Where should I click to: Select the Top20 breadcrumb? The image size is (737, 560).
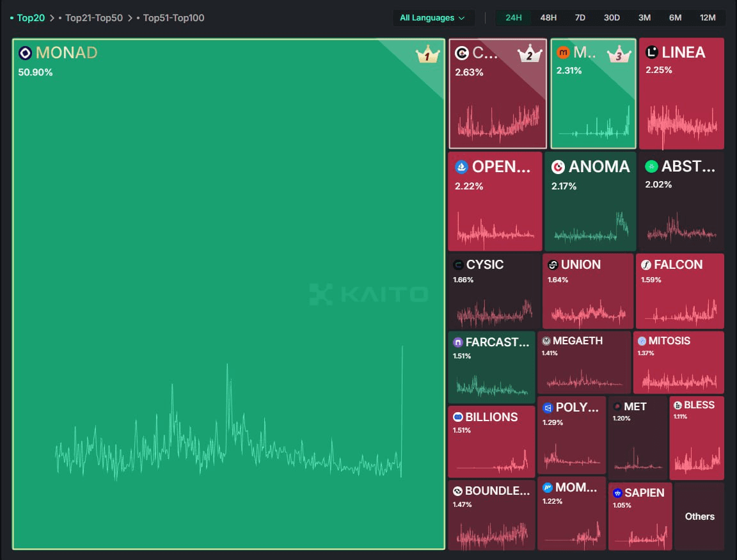pyautogui.click(x=31, y=18)
